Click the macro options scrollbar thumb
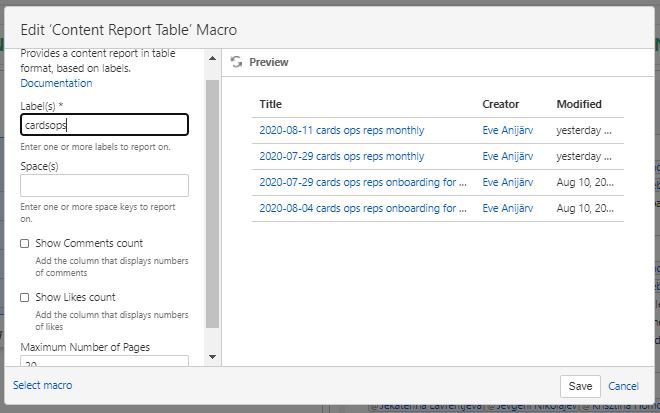Image resolution: width=660 pixels, height=413 pixels. click(213, 204)
